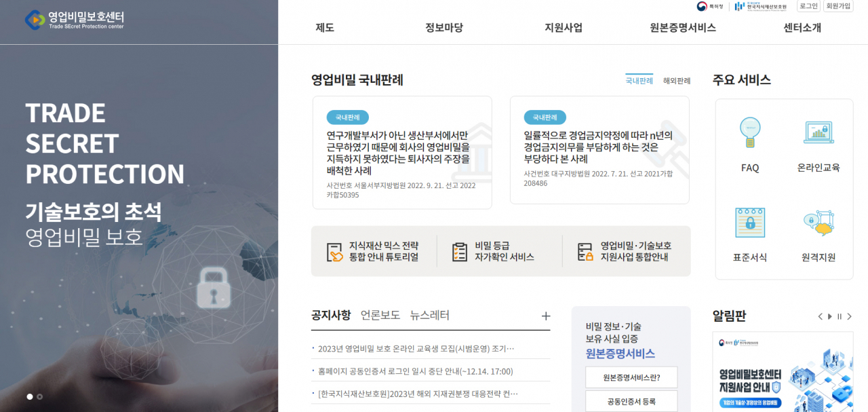Open case about 연구개발부서가 아닌 생산부서

click(402, 153)
